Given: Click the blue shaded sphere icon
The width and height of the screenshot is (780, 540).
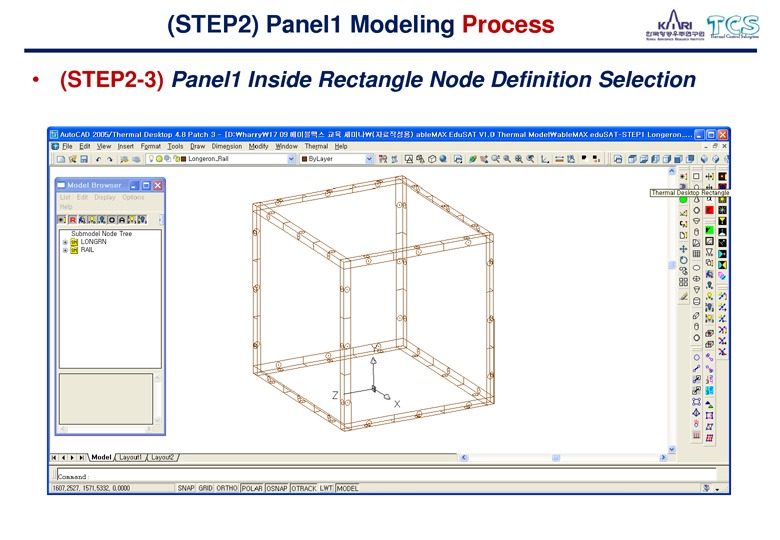Looking at the screenshot, I should click(x=443, y=159).
